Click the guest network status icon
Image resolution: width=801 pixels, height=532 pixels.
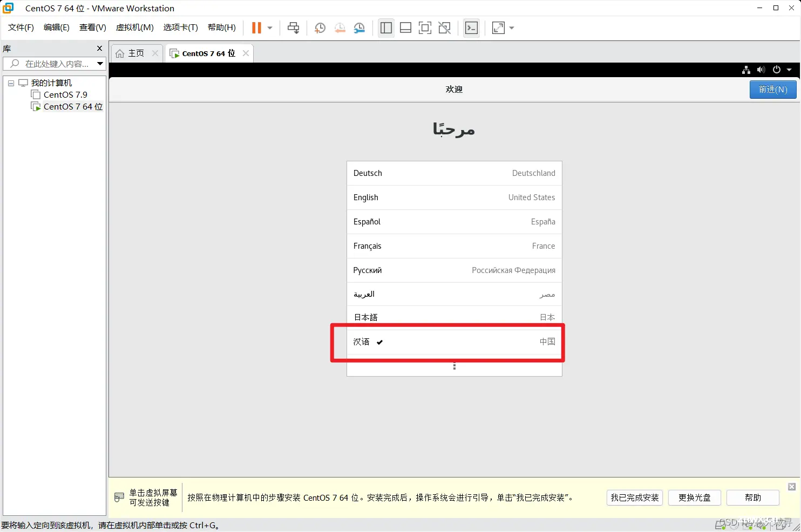[746, 70]
